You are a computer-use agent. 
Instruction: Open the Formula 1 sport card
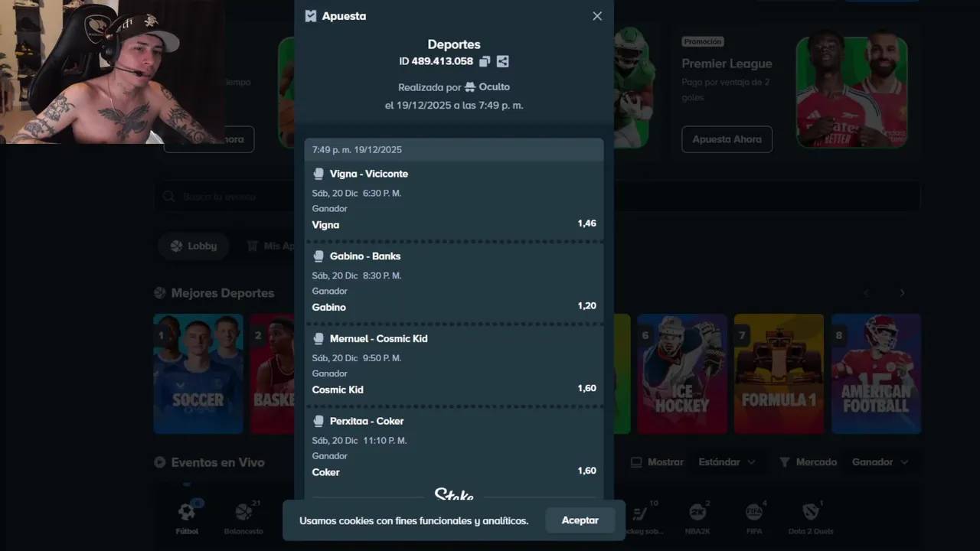(x=779, y=373)
